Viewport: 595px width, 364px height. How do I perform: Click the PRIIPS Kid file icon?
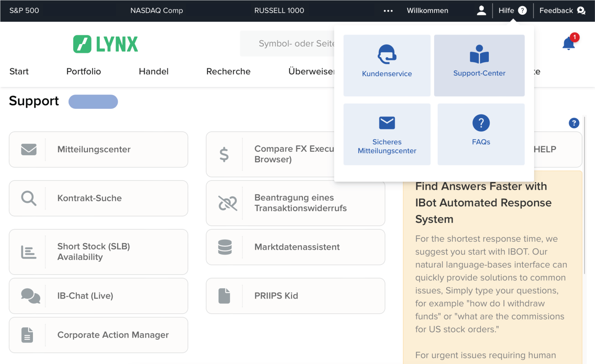224,296
